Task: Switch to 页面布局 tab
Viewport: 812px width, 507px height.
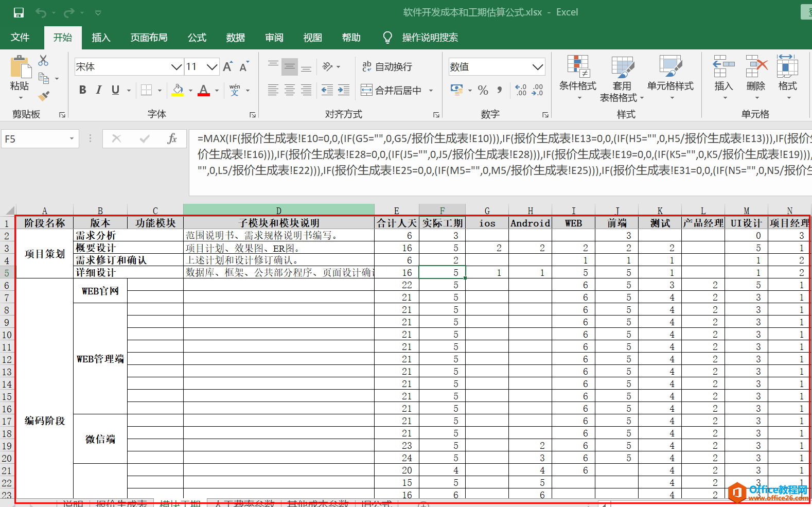Action: (149, 37)
